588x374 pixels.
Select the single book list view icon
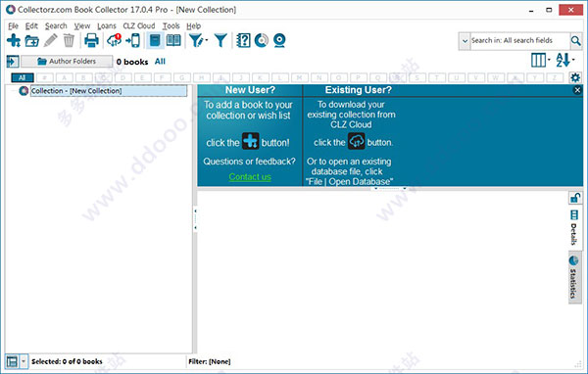click(x=155, y=40)
